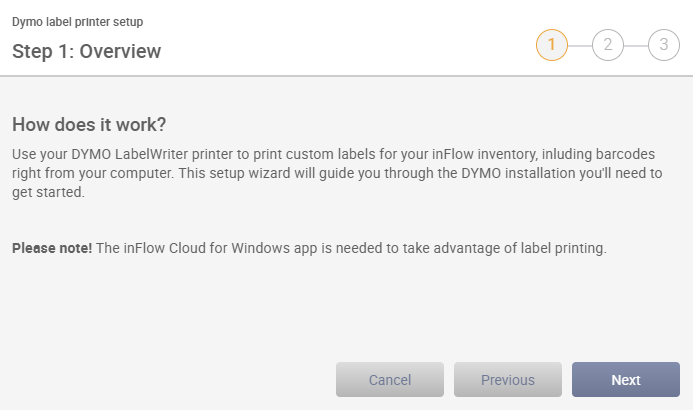Click the connector line between steps 2 and 3
The image size is (693, 410).
(635, 45)
